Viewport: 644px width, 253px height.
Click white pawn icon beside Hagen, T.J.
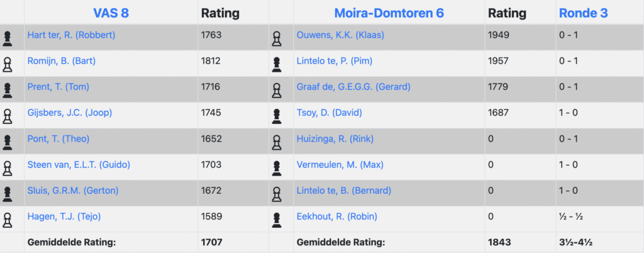coord(8,219)
